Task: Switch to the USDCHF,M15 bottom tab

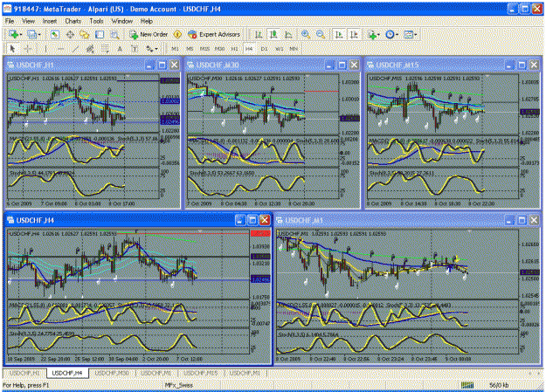Action: (x=201, y=373)
